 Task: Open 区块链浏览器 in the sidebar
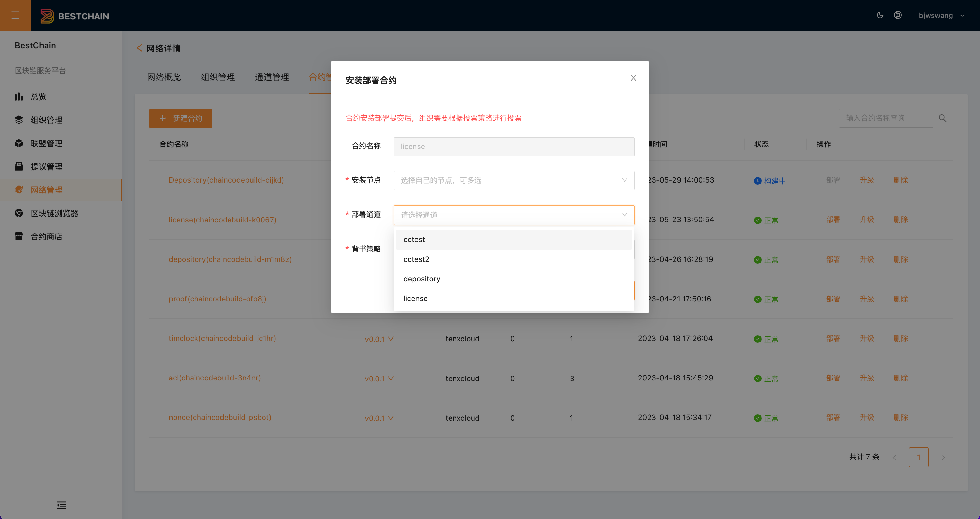[x=61, y=213]
